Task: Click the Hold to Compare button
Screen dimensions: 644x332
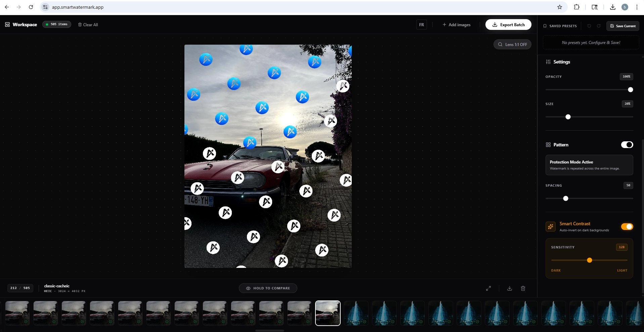Action: pos(268,288)
